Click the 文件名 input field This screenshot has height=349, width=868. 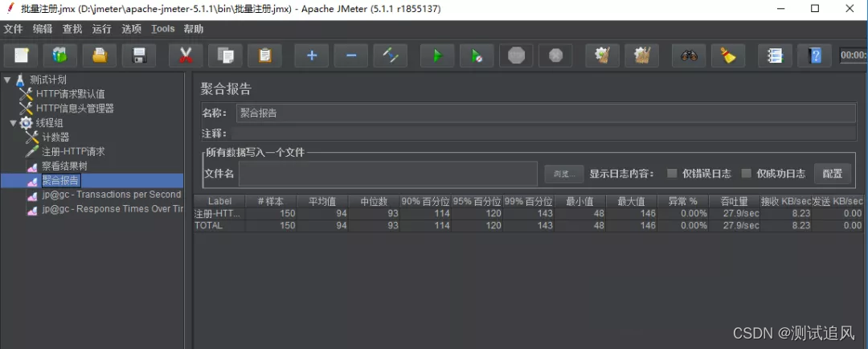click(388, 174)
